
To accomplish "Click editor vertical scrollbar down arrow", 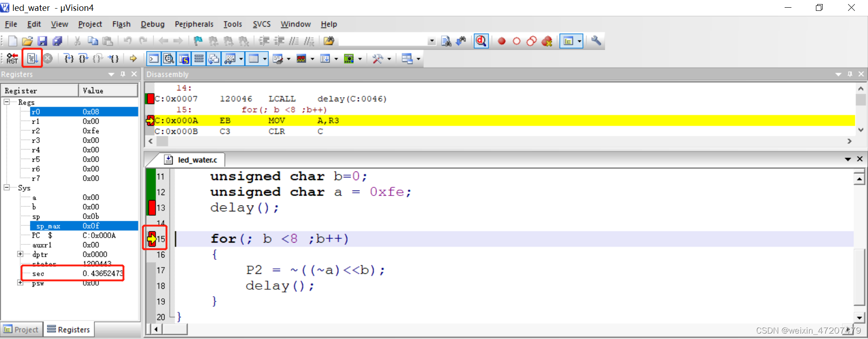I will pyautogui.click(x=859, y=318).
